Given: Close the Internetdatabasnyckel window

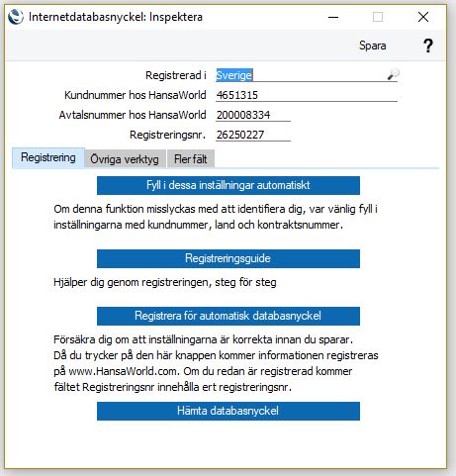Looking at the screenshot, I should pos(423,17).
